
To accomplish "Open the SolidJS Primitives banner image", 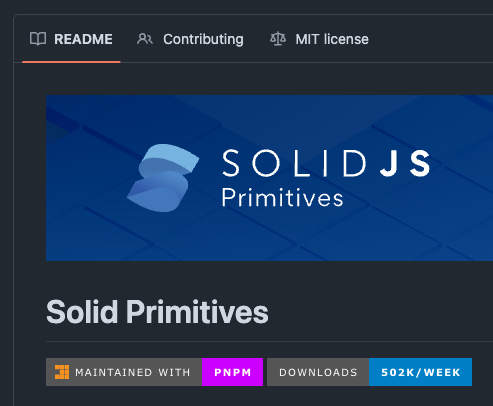I will [269, 178].
